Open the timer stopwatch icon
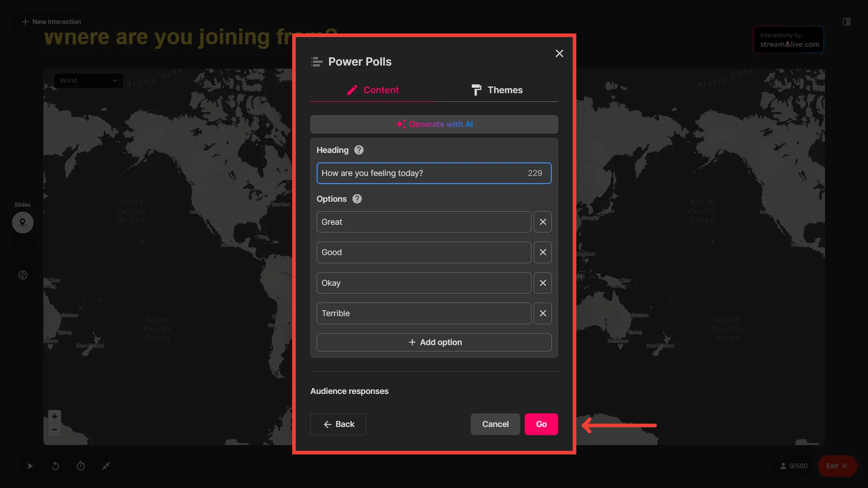Viewport: 868px width, 488px height. tap(81, 466)
